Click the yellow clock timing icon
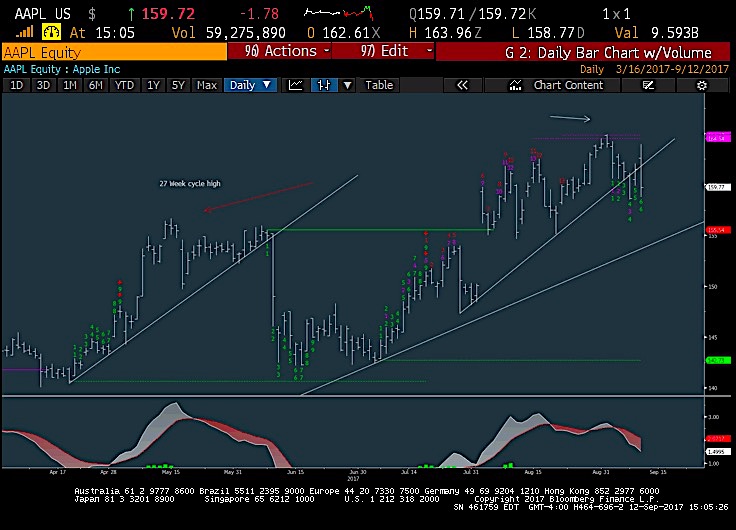The height and width of the screenshot is (530, 736). click(x=51, y=32)
